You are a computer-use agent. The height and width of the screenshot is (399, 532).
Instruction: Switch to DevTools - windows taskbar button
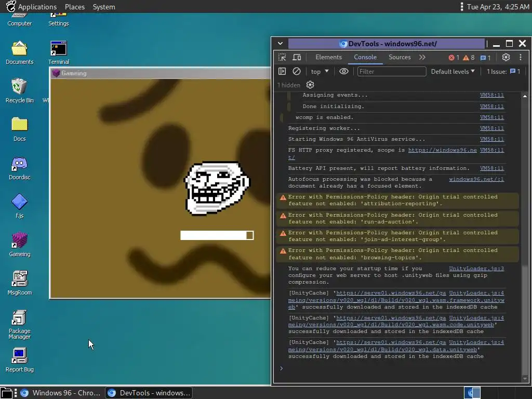[x=149, y=393]
